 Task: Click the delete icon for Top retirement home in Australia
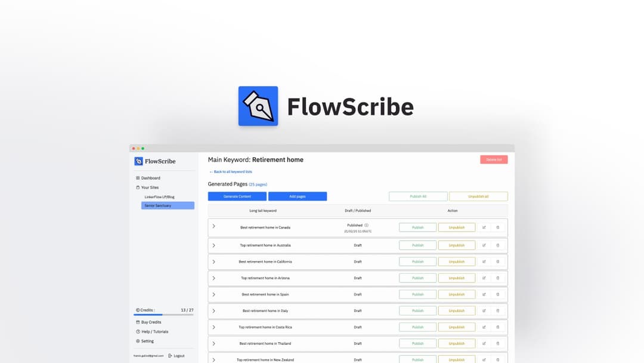coord(498,245)
